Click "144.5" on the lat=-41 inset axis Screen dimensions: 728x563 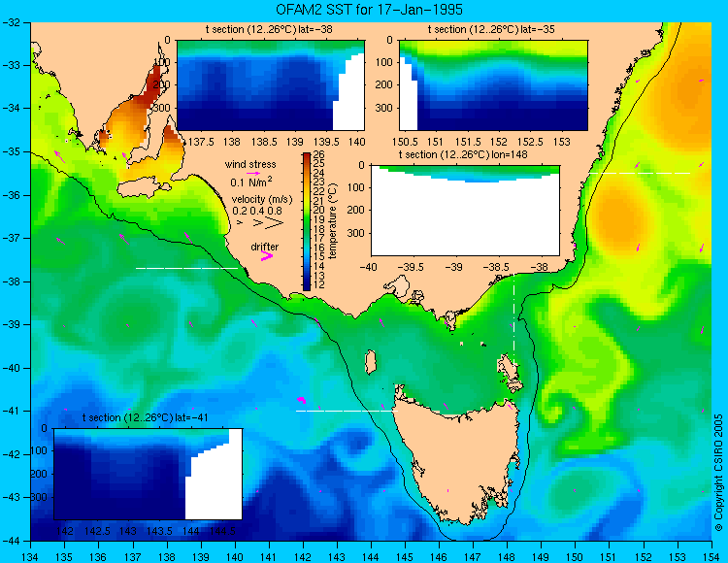click(222, 531)
